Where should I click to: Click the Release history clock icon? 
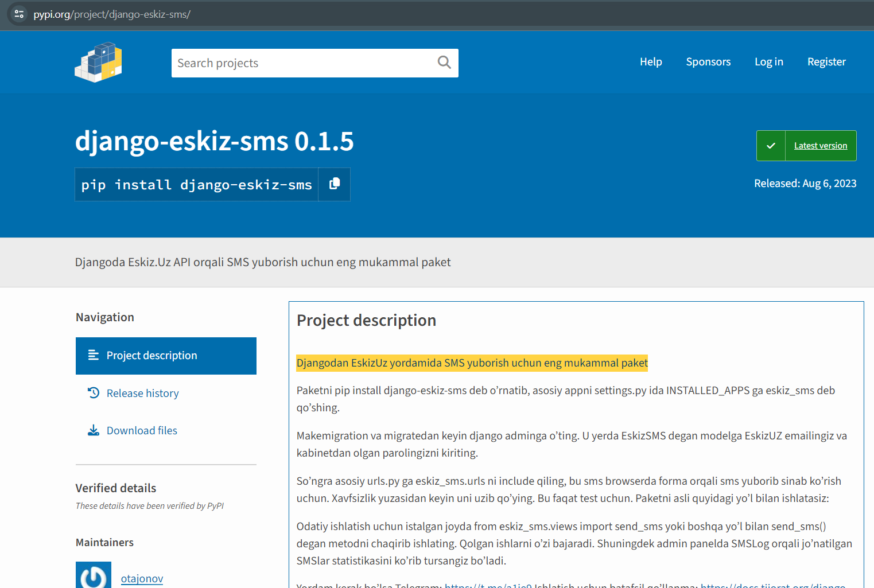click(94, 393)
